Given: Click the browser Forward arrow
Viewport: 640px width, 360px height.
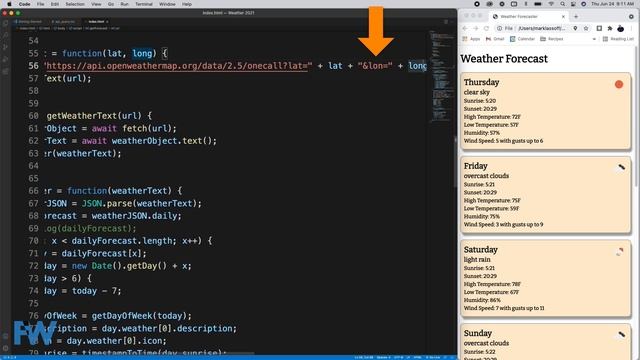Looking at the screenshot, I should (476, 28).
